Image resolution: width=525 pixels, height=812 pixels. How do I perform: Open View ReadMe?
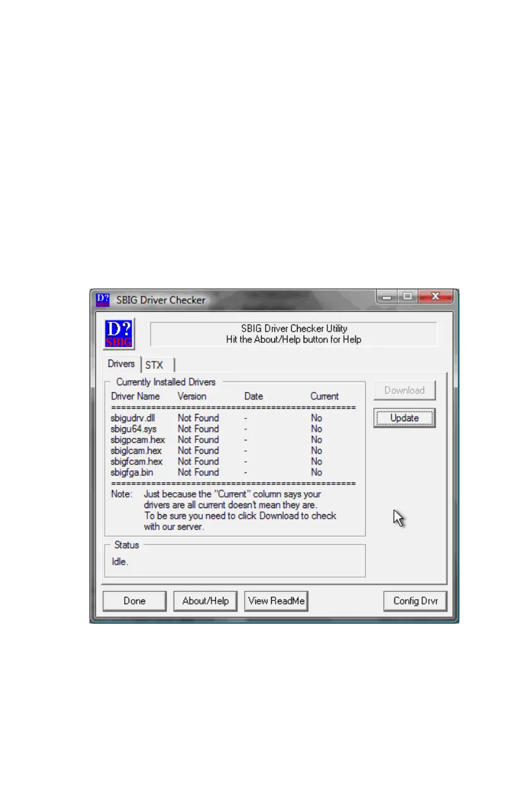(276, 601)
